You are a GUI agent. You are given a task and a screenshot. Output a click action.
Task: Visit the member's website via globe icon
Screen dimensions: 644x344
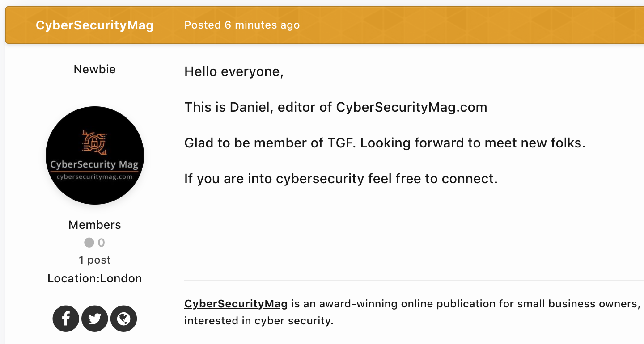pos(123,319)
